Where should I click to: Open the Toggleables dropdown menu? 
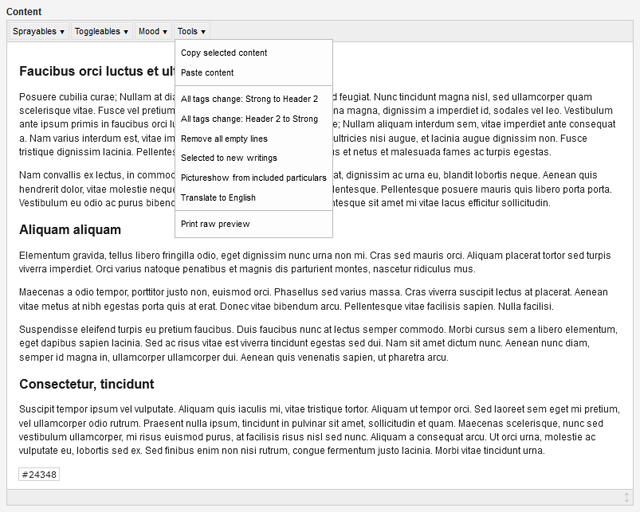click(101, 31)
